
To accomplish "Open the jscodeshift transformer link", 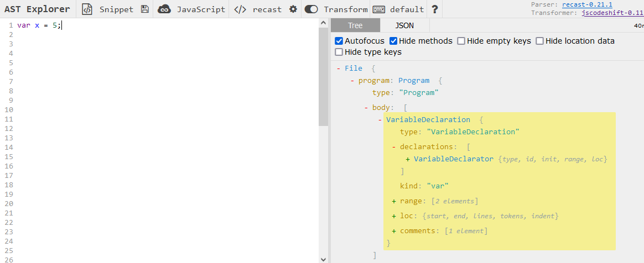I will pos(612,13).
